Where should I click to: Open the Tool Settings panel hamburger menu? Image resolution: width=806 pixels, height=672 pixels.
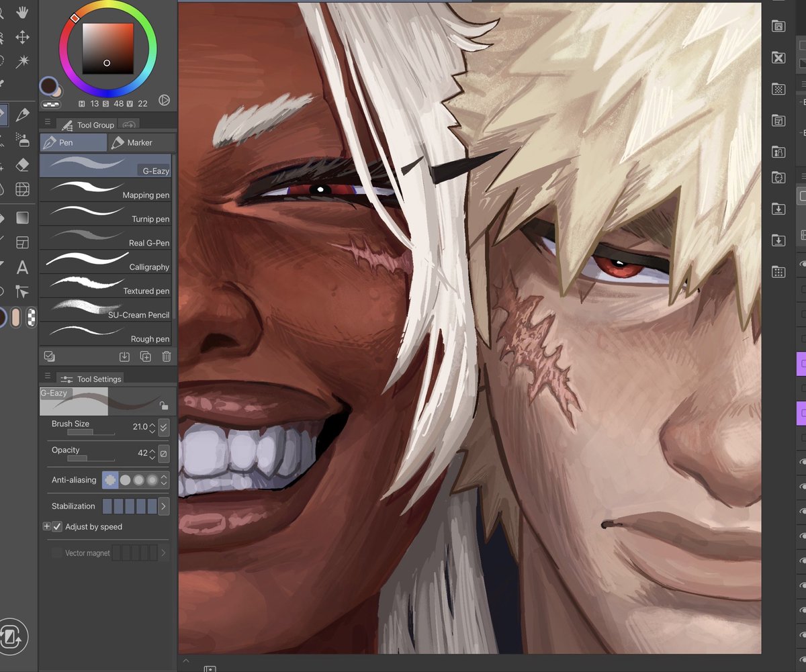pos(48,377)
